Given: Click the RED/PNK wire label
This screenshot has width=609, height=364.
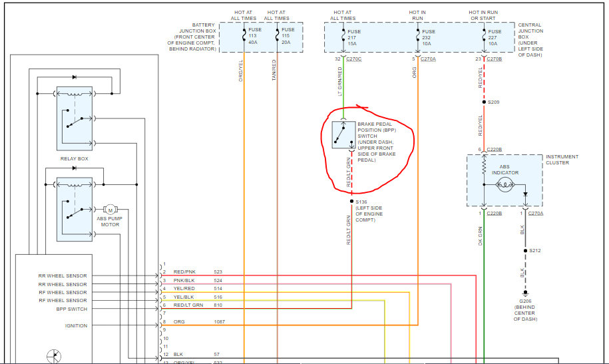Looking at the screenshot, I should (x=184, y=272).
